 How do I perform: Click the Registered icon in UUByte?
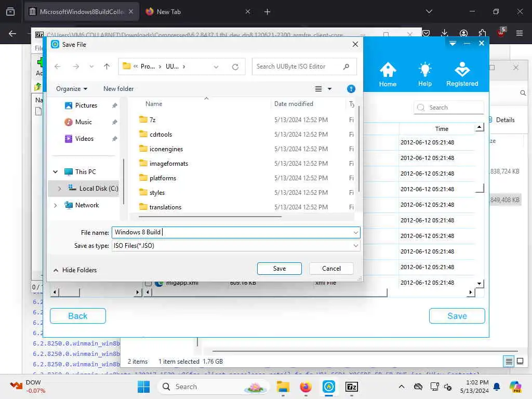point(462,74)
